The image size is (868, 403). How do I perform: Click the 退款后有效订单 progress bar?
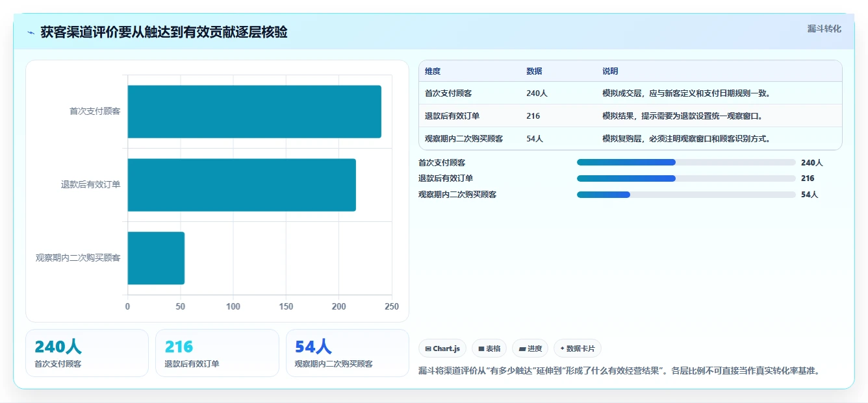[686, 178]
